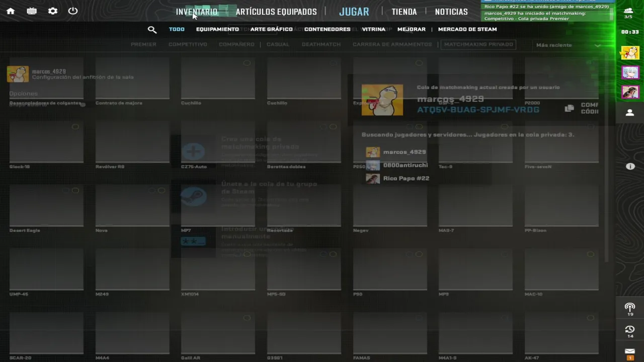The width and height of the screenshot is (644, 362).
Task: Select the yellow duck avatar in sidebar
Action: pyautogui.click(x=630, y=52)
